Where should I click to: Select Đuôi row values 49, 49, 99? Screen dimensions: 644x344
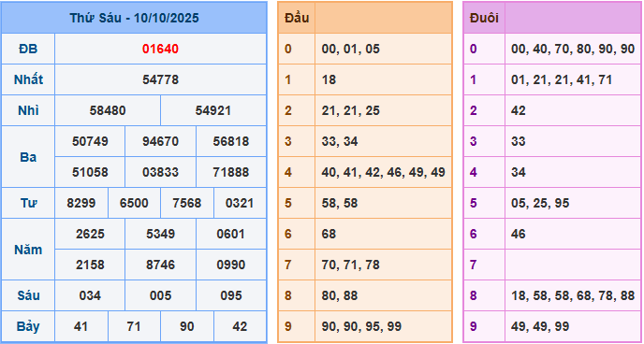click(x=540, y=326)
